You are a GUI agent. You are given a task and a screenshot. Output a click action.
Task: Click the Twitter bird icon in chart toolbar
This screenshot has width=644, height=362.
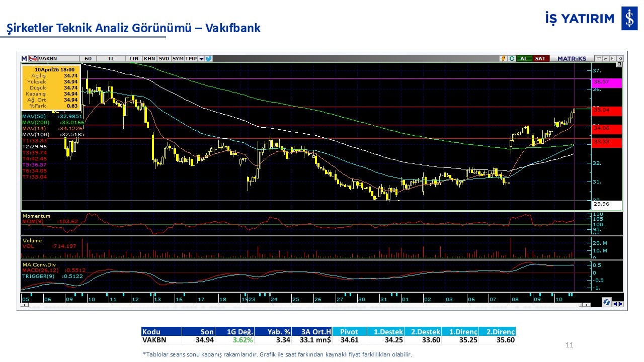point(209,59)
